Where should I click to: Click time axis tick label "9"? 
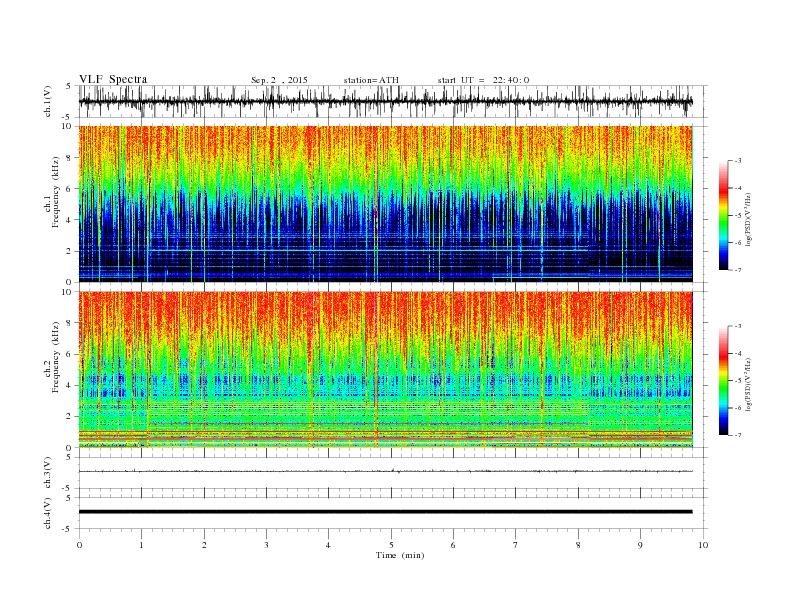(640, 545)
